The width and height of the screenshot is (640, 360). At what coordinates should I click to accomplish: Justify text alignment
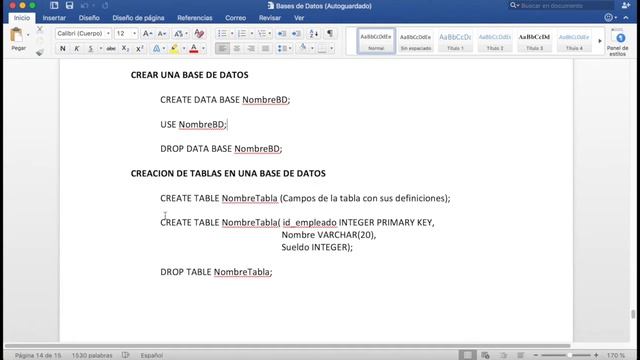[x=265, y=49]
